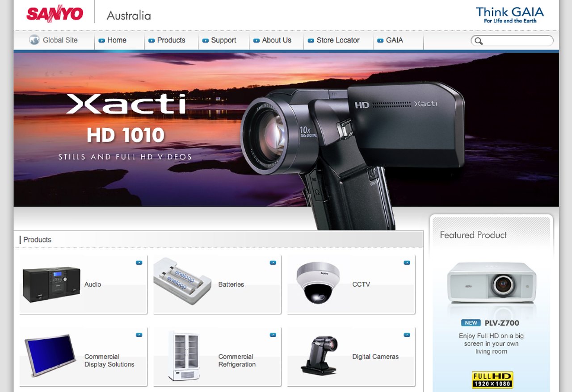Navigate to the Store Locator page
Screen dimensions: 572x392
338,40
